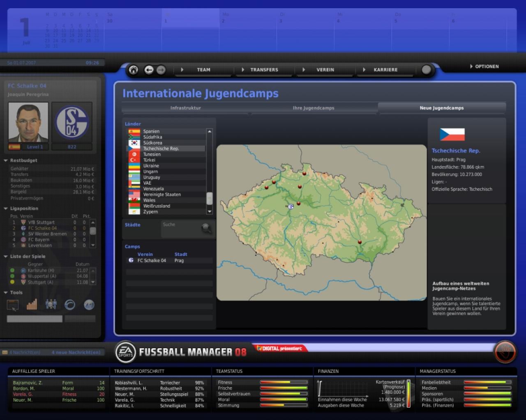
Task: Select the Neue Jugendcamps tab
Action: tap(442, 108)
